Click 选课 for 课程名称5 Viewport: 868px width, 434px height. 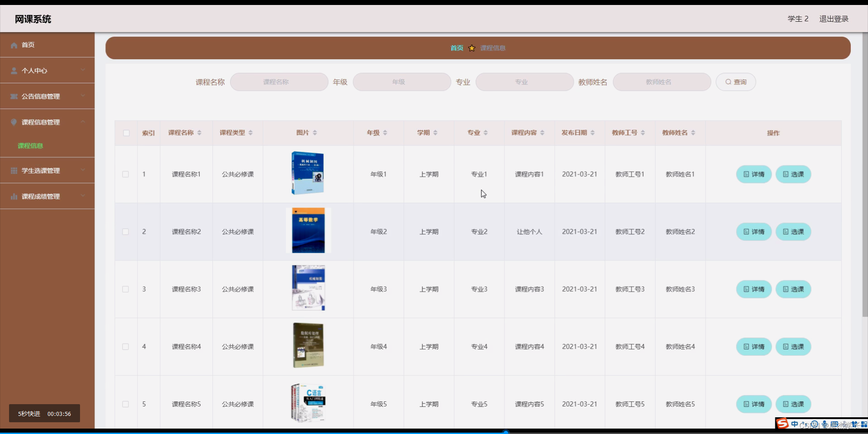pos(793,404)
